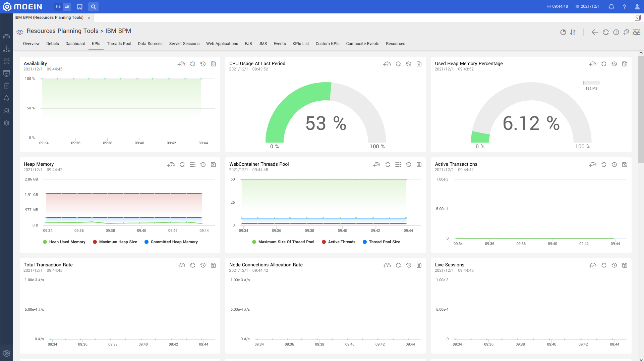Open topology tree icon in left sidebar
The height and width of the screenshot is (361, 644).
(x=6, y=49)
